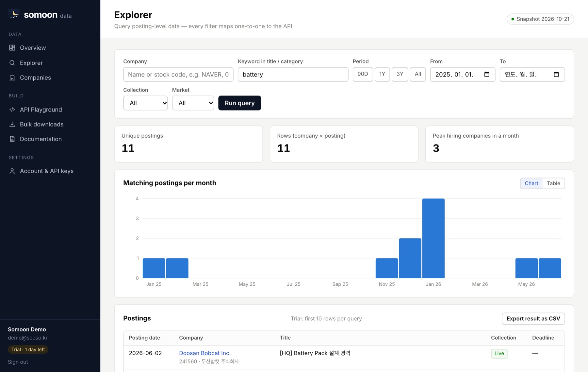Click the somoon moon logo icon
This screenshot has width=588, height=372.
(14, 14)
